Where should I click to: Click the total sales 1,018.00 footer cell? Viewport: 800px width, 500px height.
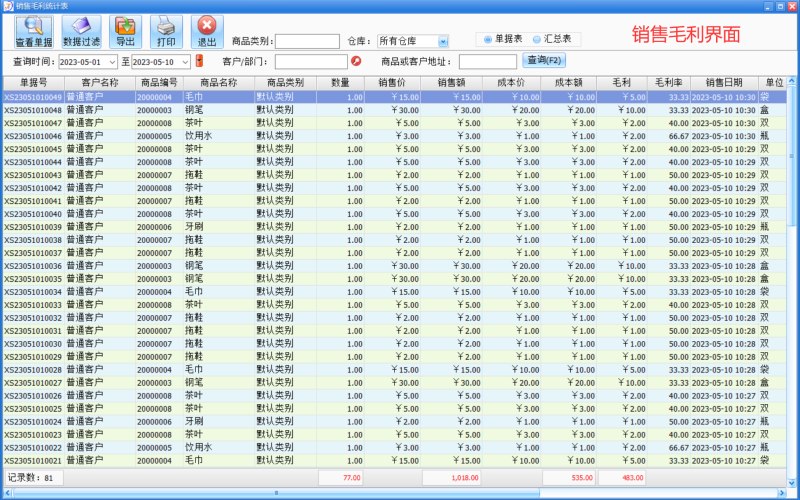[452, 478]
